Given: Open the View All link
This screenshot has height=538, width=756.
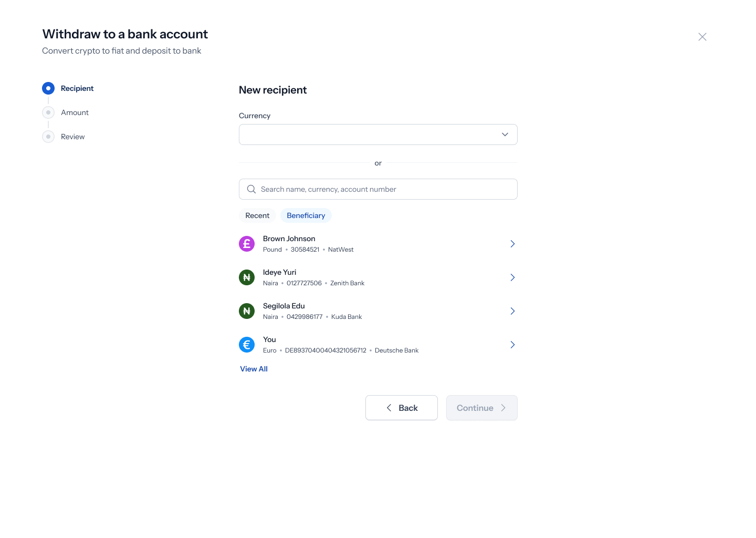Looking at the screenshot, I should point(254,369).
